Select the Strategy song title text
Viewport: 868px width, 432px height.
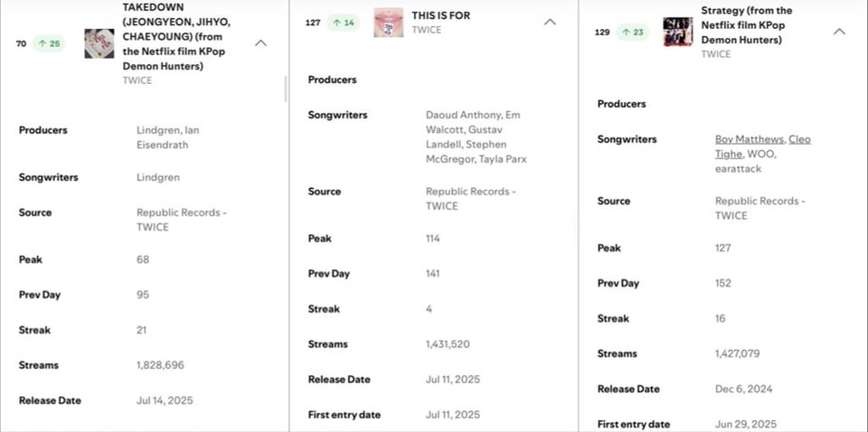coord(747,25)
